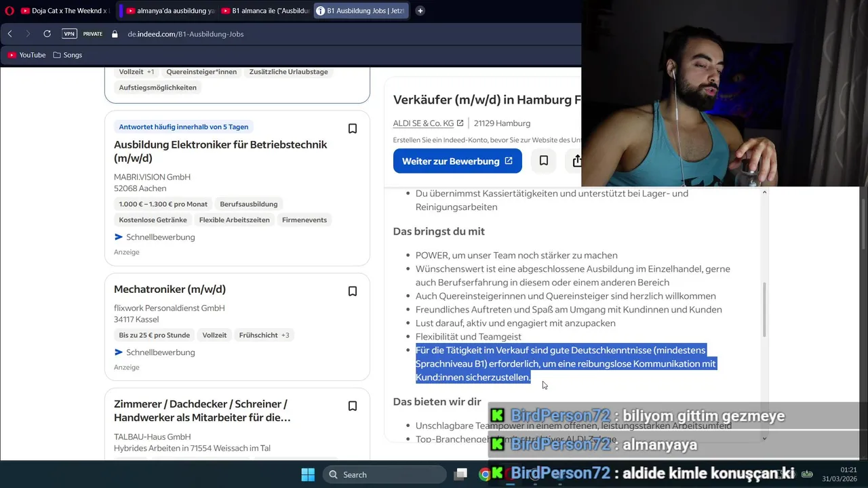868x488 pixels.
Task: Bookmark the Zimmerer / Dachdecker job
Action: pos(353,406)
